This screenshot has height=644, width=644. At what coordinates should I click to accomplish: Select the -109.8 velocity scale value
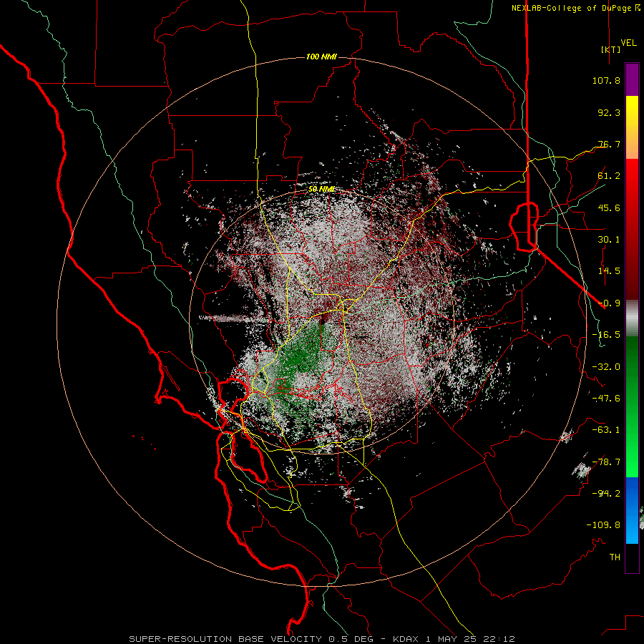[603, 525]
